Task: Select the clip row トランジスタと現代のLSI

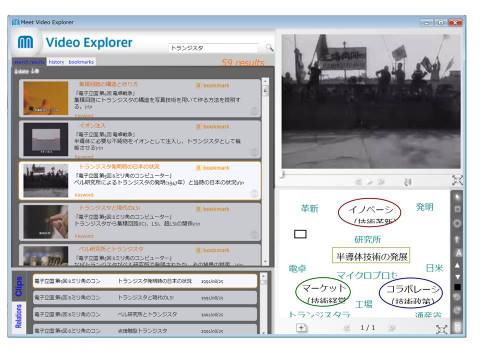Action: (145, 298)
